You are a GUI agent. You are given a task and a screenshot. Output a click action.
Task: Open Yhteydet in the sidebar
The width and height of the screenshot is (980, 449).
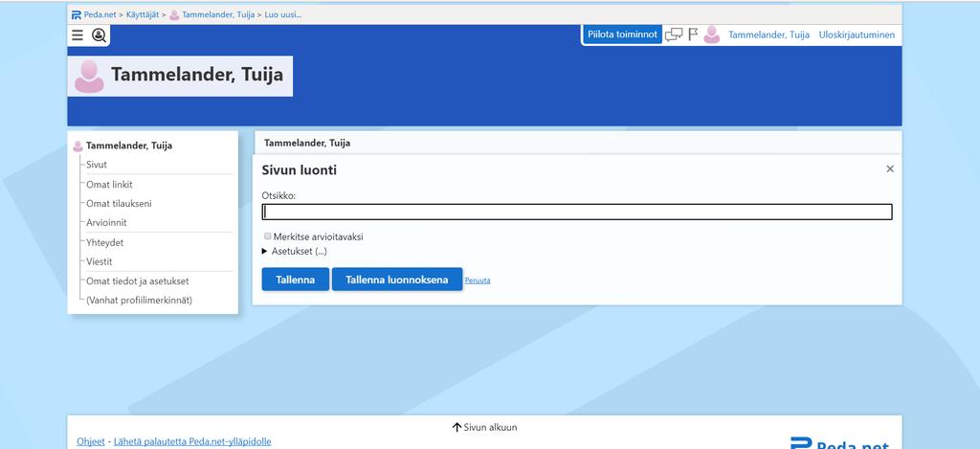click(x=105, y=242)
